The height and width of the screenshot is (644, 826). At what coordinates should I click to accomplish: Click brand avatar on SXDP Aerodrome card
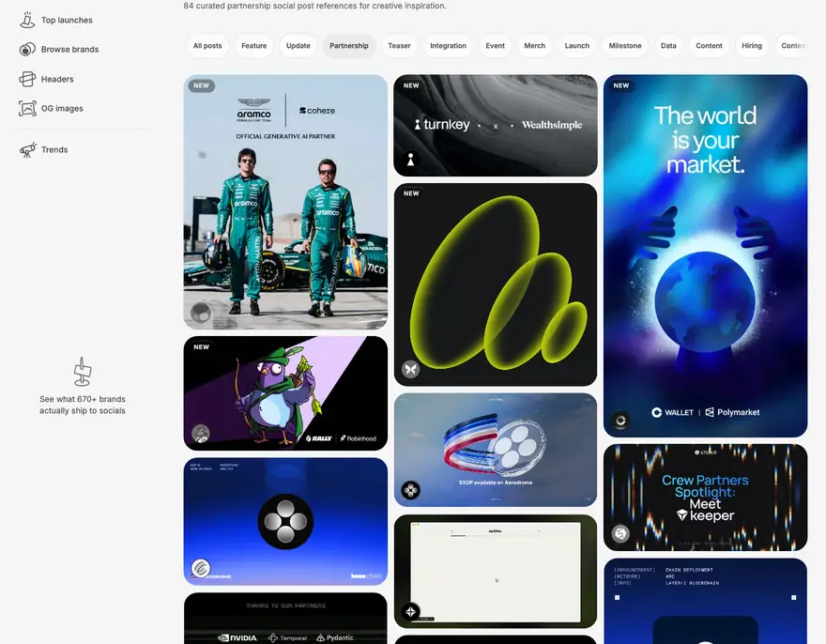411,490
